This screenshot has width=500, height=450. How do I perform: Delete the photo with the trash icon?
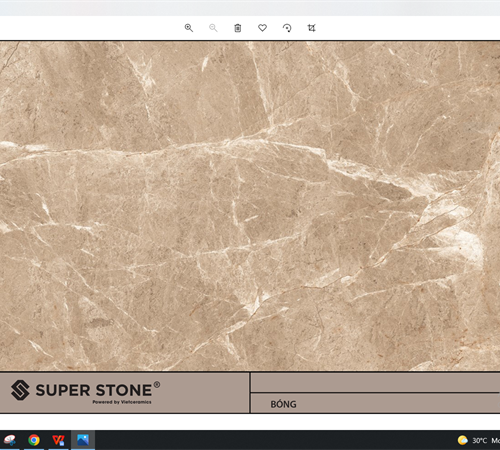238,28
